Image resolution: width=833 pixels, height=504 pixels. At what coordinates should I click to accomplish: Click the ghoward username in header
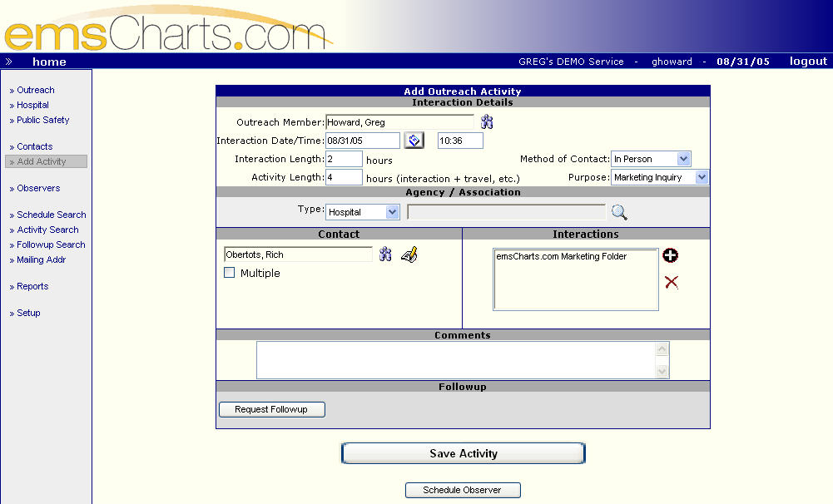672,62
